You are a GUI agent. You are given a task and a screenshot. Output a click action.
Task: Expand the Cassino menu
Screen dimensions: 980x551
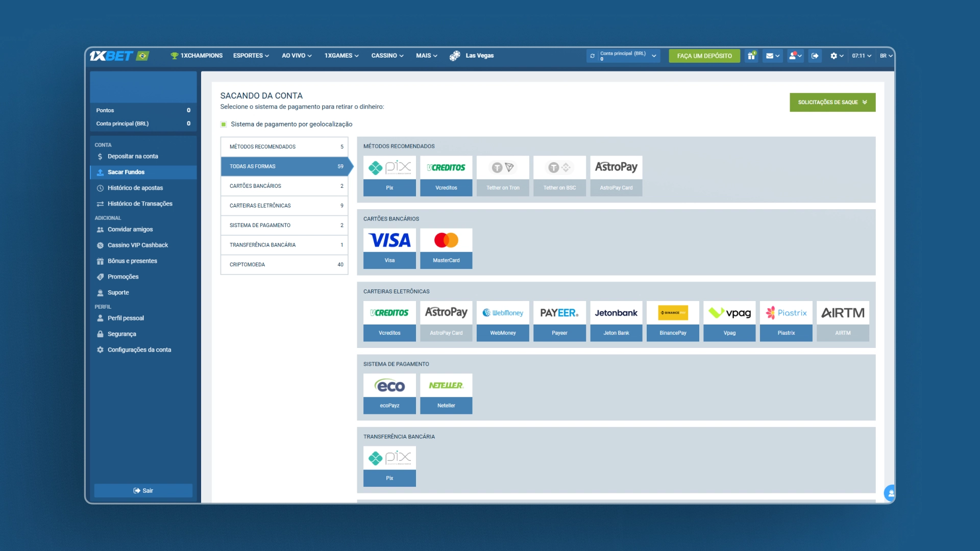[387, 56]
